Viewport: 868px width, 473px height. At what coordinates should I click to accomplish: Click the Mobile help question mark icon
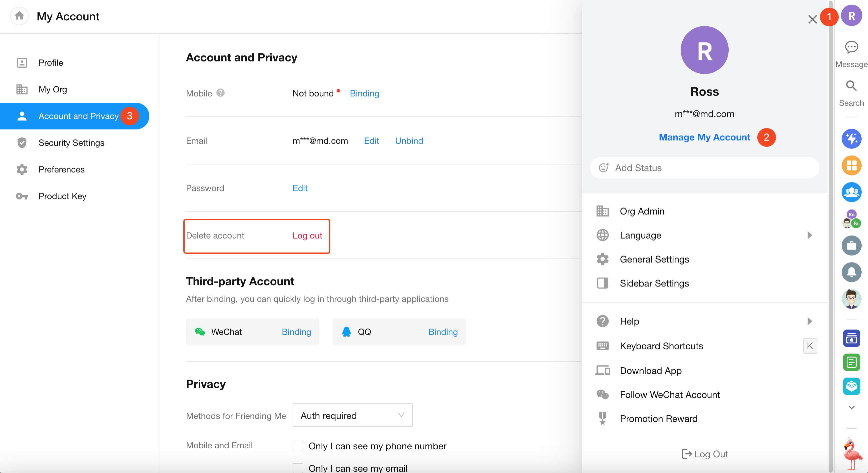pyautogui.click(x=220, y=93)
